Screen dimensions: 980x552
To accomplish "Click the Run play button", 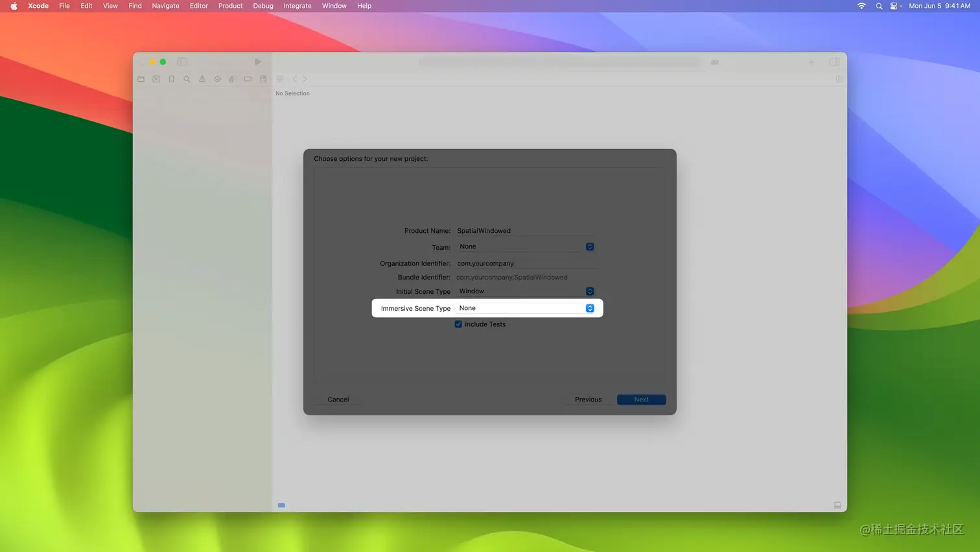I will [x=258, y=62].
